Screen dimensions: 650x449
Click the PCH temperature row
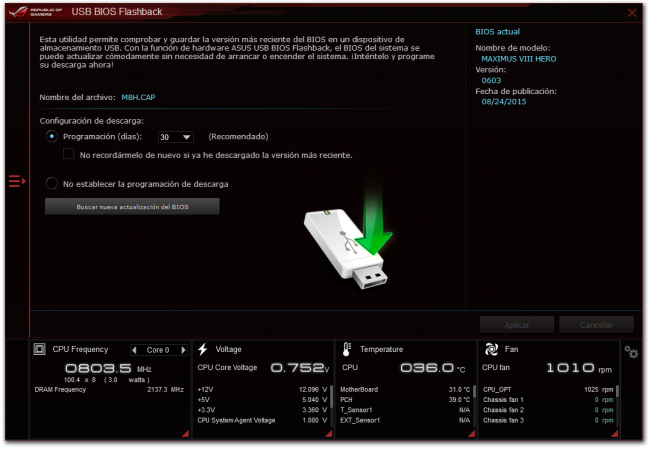tap(405, 400)
